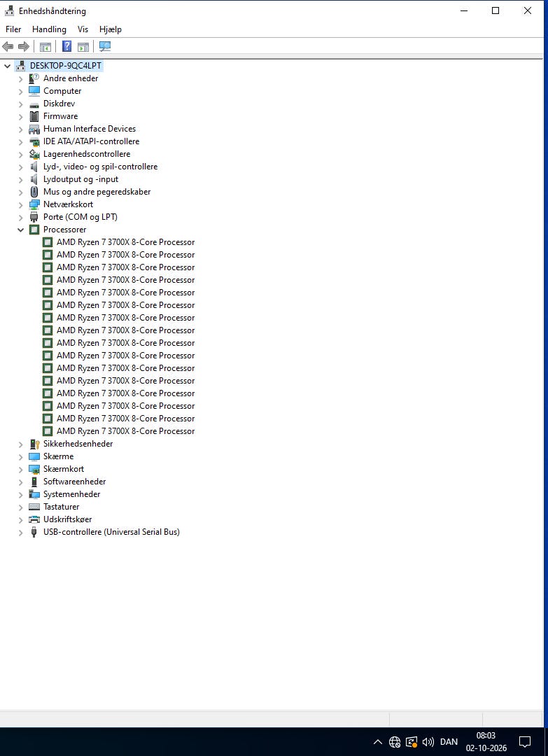Select the Netværkskort category icon
The image size is (548, 756).
point(34,204)
